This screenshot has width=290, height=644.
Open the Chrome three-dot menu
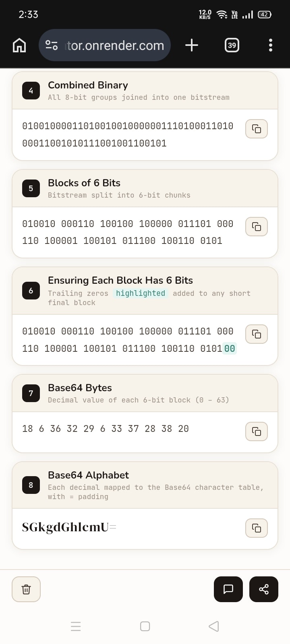coord(270,45)
